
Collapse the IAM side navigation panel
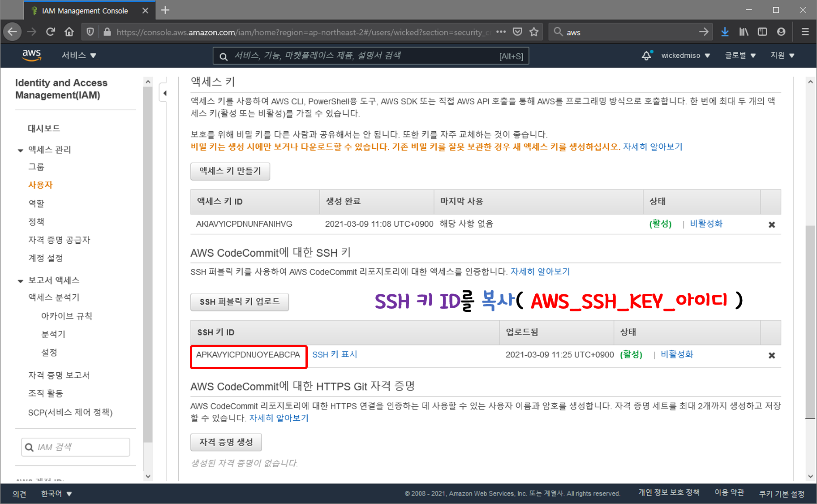point(164,93)
